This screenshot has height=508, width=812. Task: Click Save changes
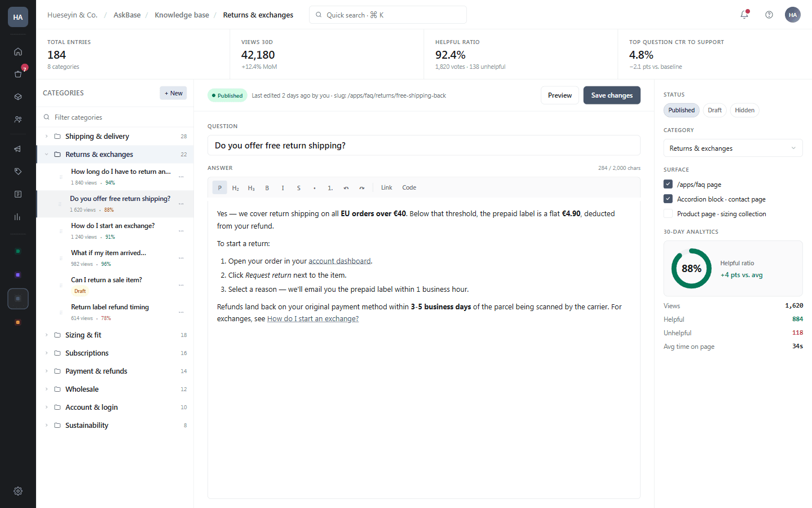612,95
